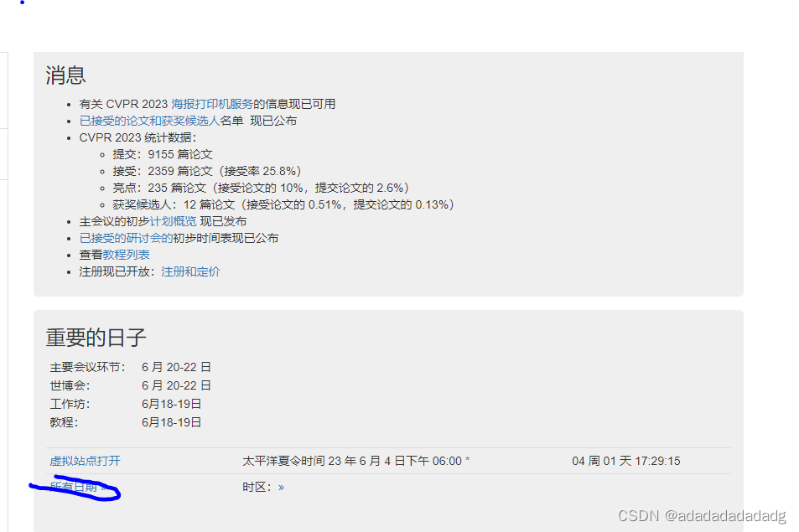
Task: Select the 重要的日子 heading
Action: click(x=96, y=338)
